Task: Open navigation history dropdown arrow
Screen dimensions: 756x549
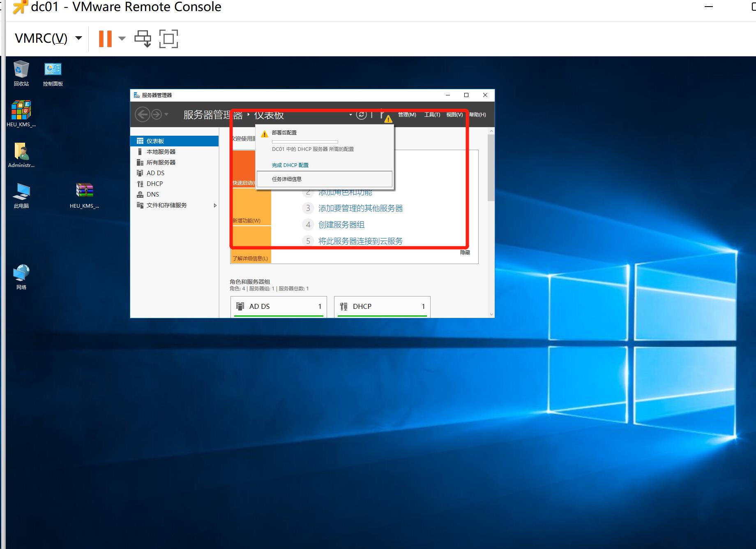Action: coord(166,114)
